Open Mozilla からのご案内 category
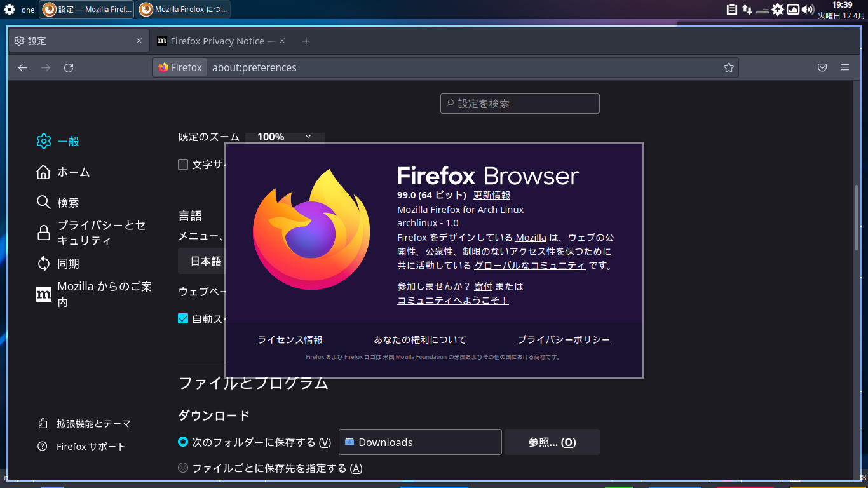868x488 pixels. point(95,294)
